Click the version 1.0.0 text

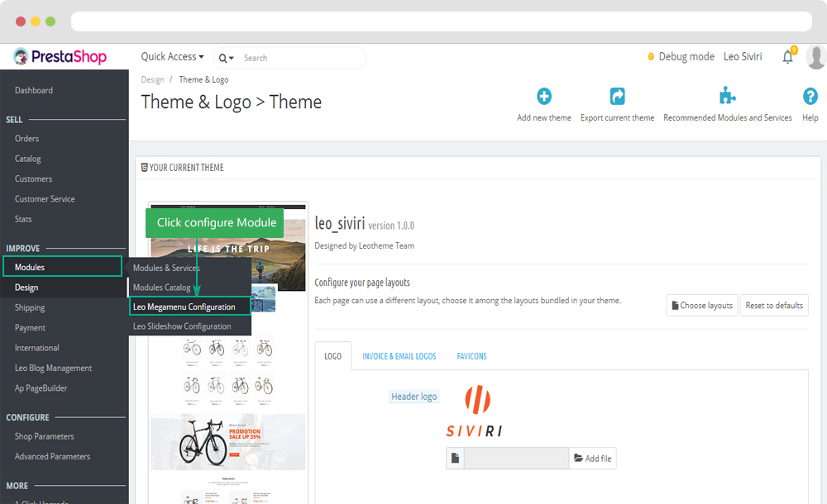click(x=391, y=226)
